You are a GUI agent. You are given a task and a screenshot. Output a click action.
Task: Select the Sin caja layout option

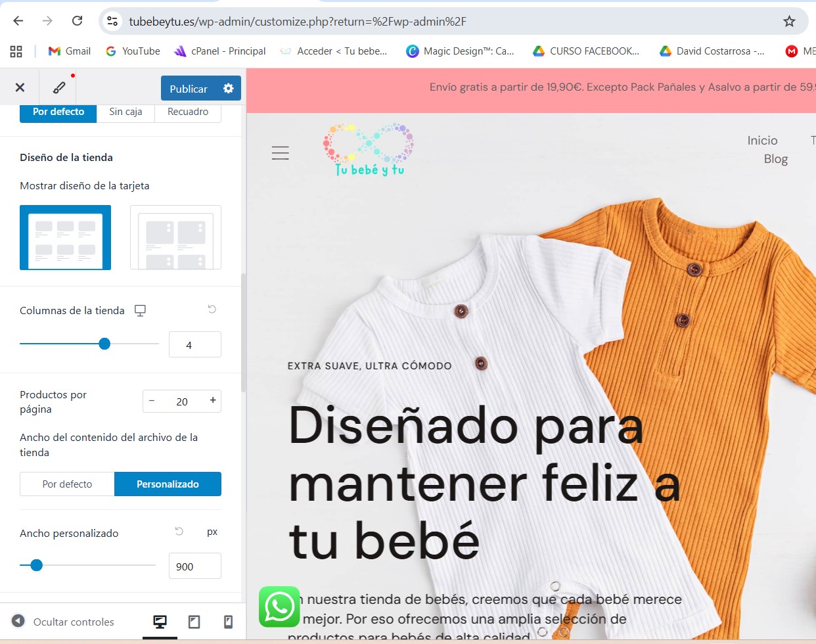click(125, 112)
